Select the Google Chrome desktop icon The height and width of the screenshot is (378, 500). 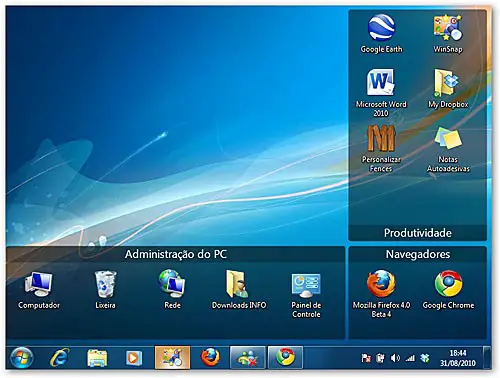(x=448, y=290)
